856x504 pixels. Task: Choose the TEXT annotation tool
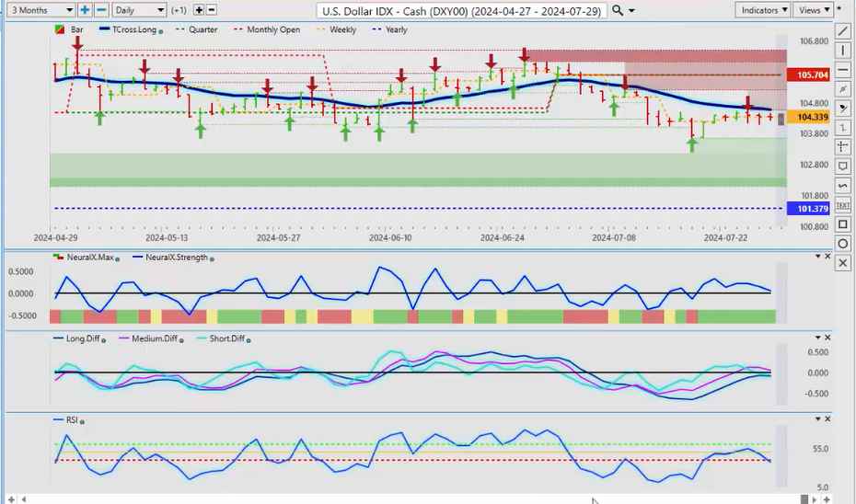[x=842, y=204]
